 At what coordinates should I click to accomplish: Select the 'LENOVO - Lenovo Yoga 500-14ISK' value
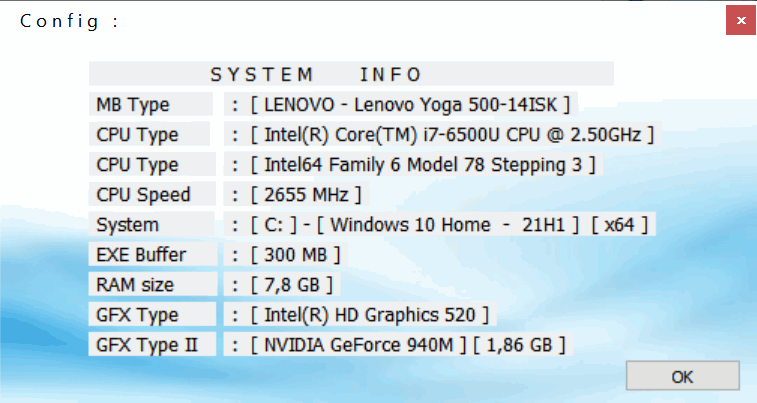pos(401,104)
